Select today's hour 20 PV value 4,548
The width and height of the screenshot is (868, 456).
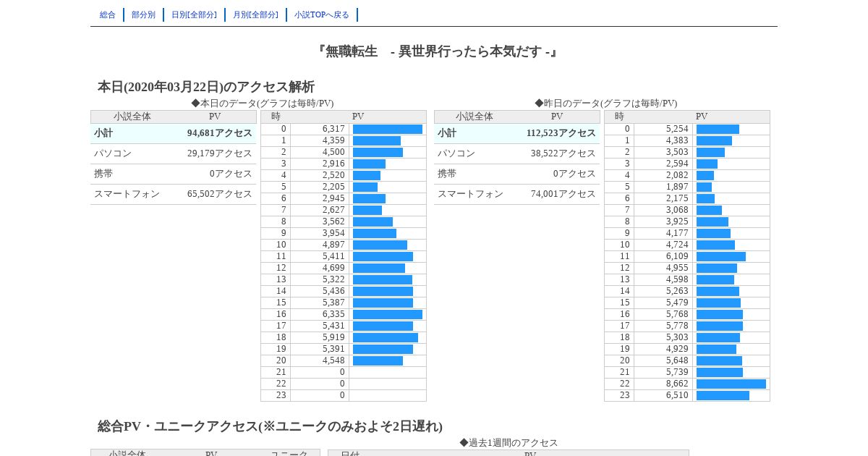pos(333,360)
